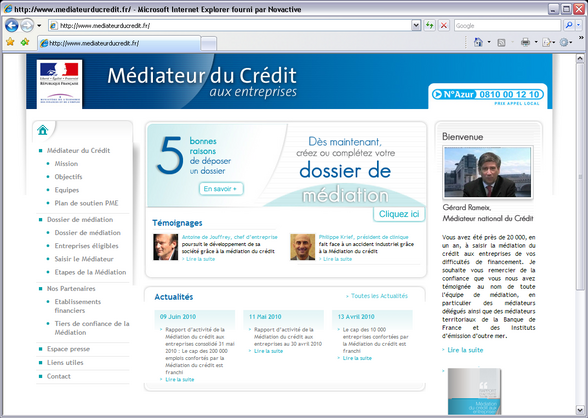Click the N°Azur 0810 00 12 10 badge

[x=488, y=94]
